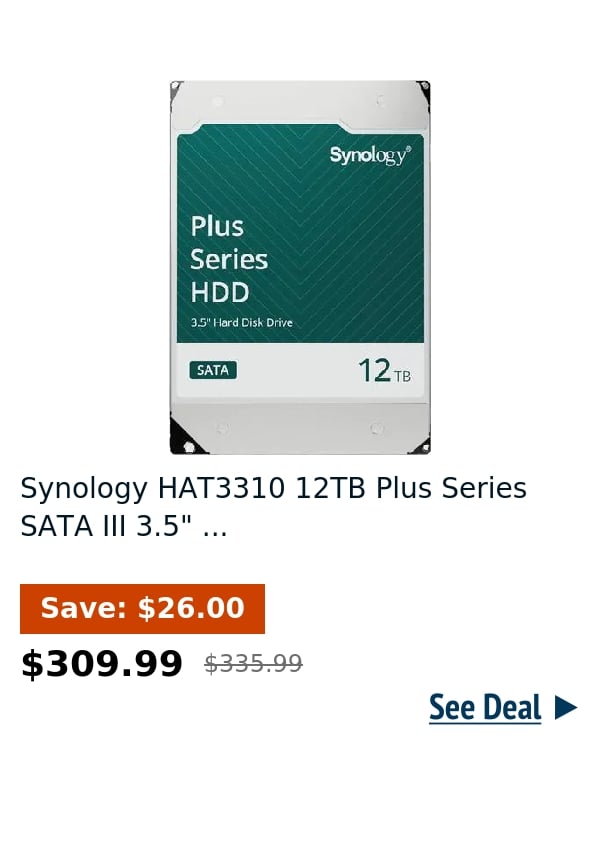Select the Synology logo on the drive label

(x=367, y=156)
